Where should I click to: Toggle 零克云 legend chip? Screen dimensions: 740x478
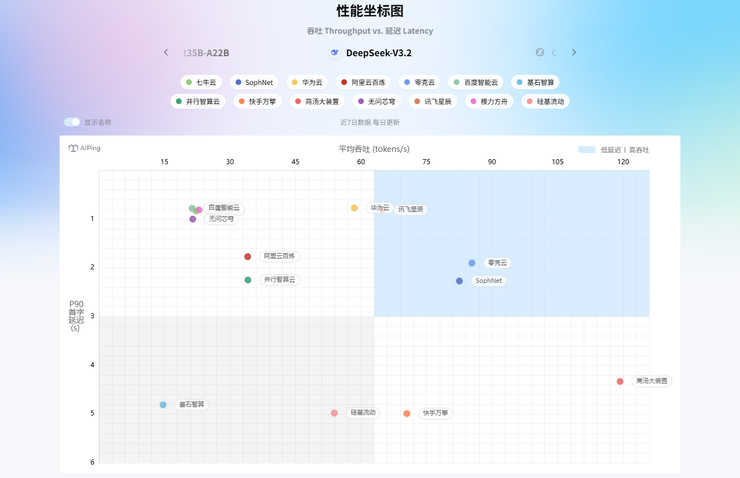point(420,82)
